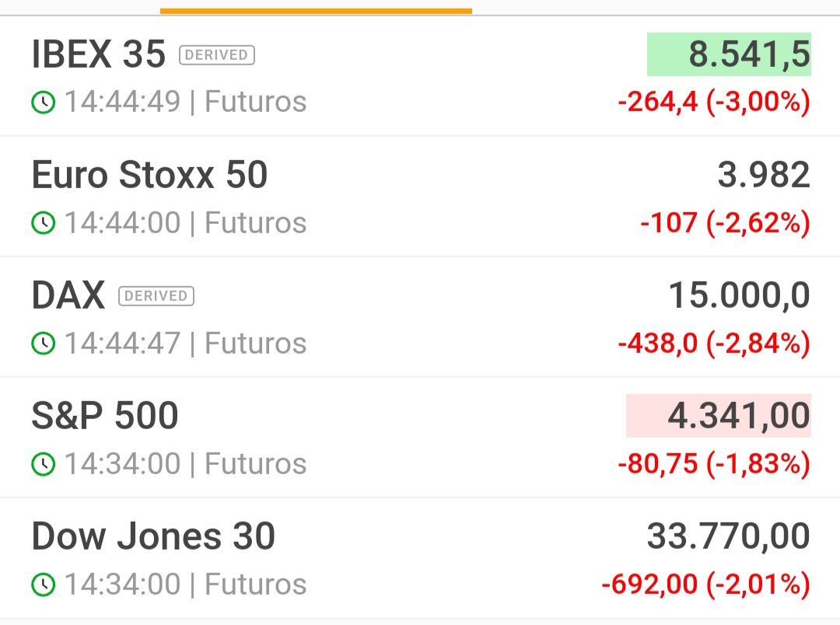Click the DERIVED badge next to DAX
Screen dimensions: 840x625
pos(156,295)
